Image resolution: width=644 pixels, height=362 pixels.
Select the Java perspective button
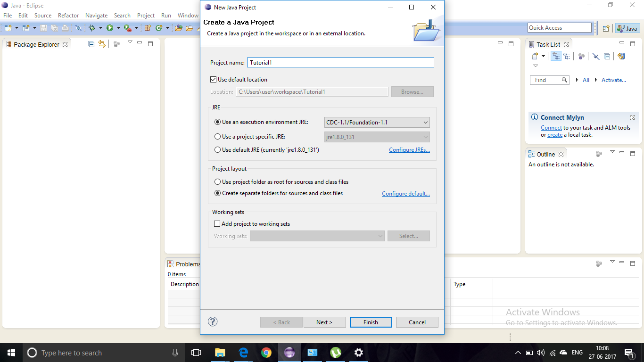(627, 28)
